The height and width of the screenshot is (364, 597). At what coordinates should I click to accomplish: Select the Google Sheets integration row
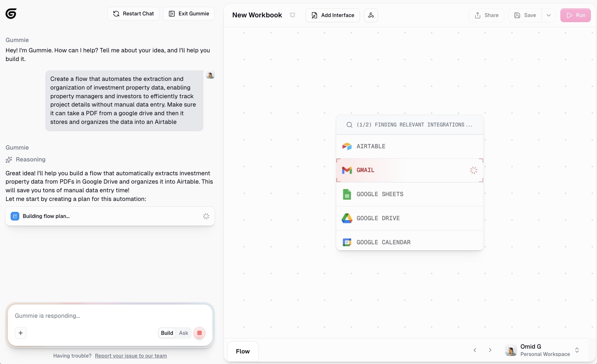(x=410, y=194)
